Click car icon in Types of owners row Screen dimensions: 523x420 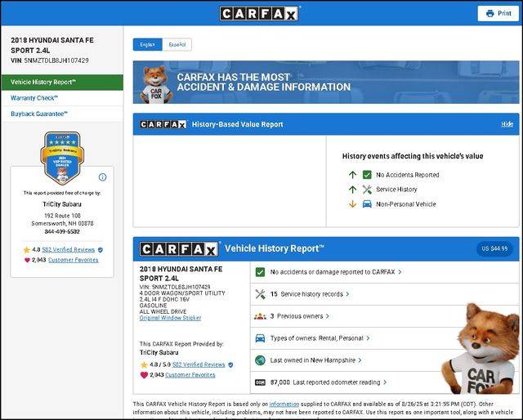tap(260, 338)
